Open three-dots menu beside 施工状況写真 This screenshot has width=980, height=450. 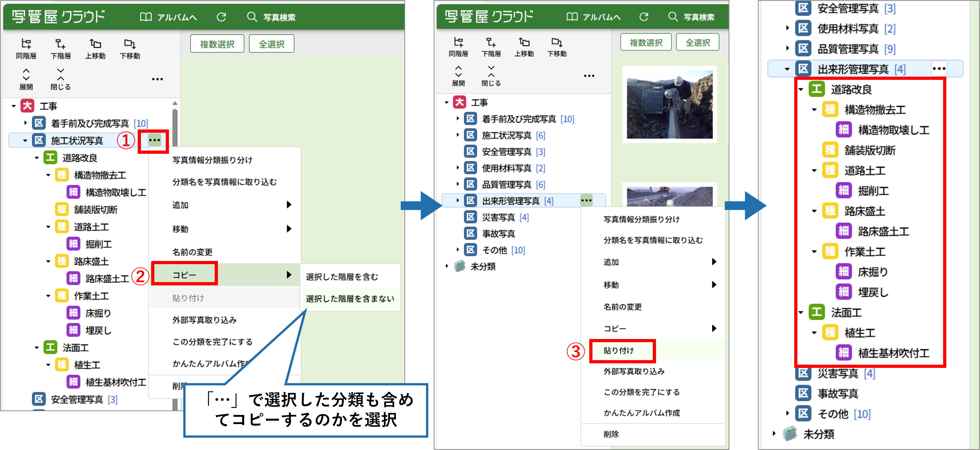coord(154,140)
